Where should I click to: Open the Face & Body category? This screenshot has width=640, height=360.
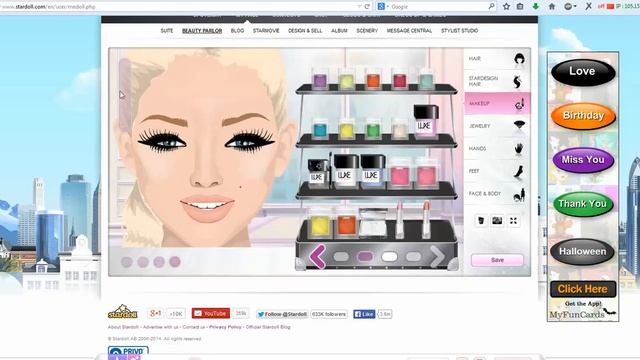pos(497,193)
